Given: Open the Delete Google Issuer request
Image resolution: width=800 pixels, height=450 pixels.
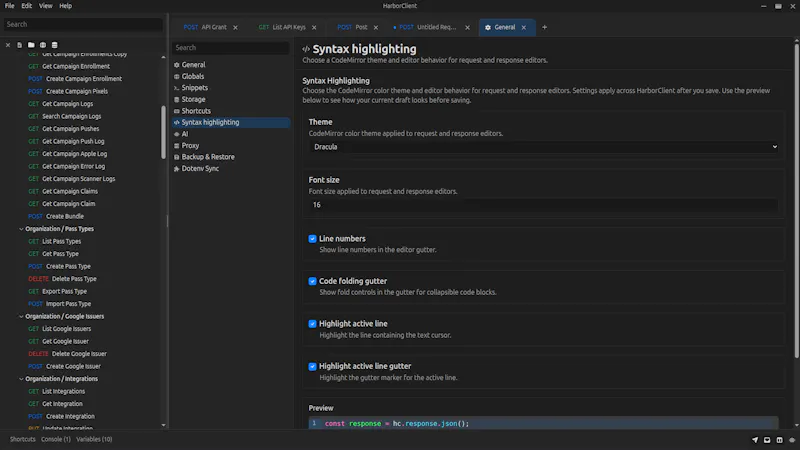Looking at the screenshot, I should tap(79, 354).
